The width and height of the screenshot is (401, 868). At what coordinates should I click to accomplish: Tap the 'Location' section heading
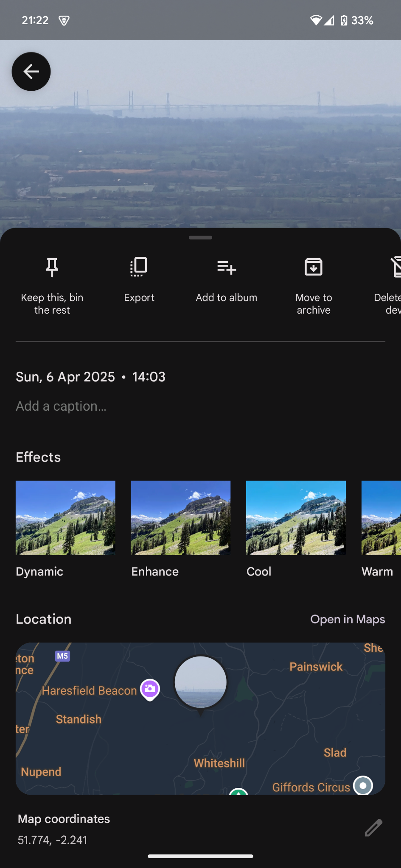pos(44,619)
